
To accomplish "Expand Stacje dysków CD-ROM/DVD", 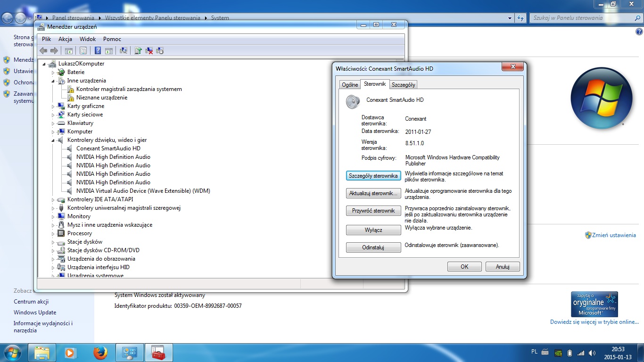I will tap(53, 251).
